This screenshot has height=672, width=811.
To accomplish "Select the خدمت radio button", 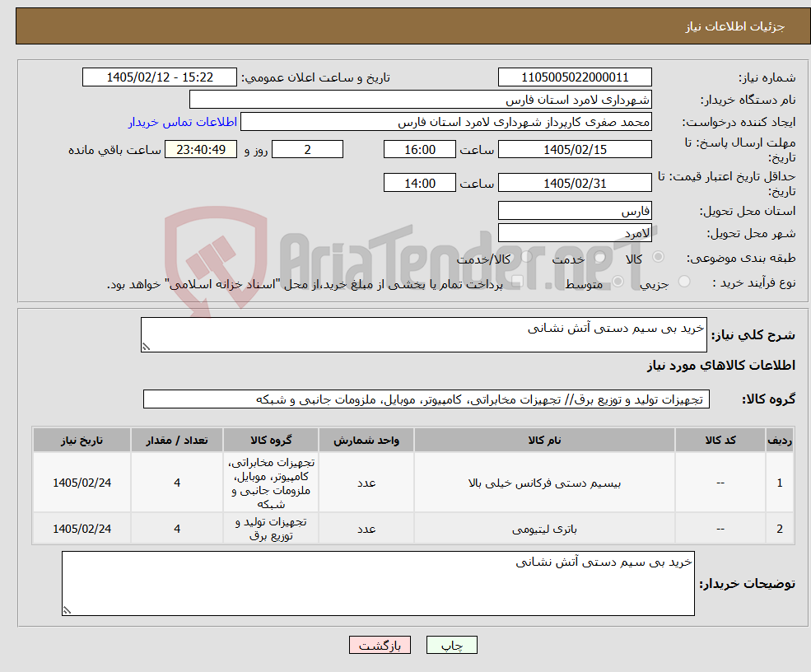I will tap(600, 257).
